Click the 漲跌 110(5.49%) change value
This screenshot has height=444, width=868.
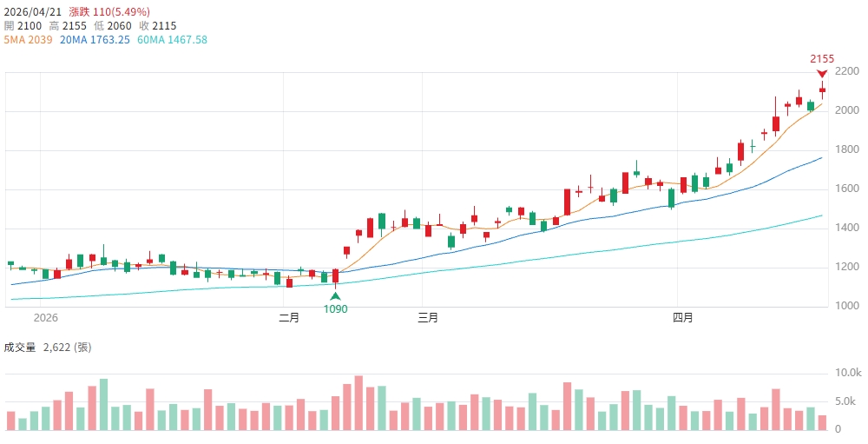coord(109,12)
